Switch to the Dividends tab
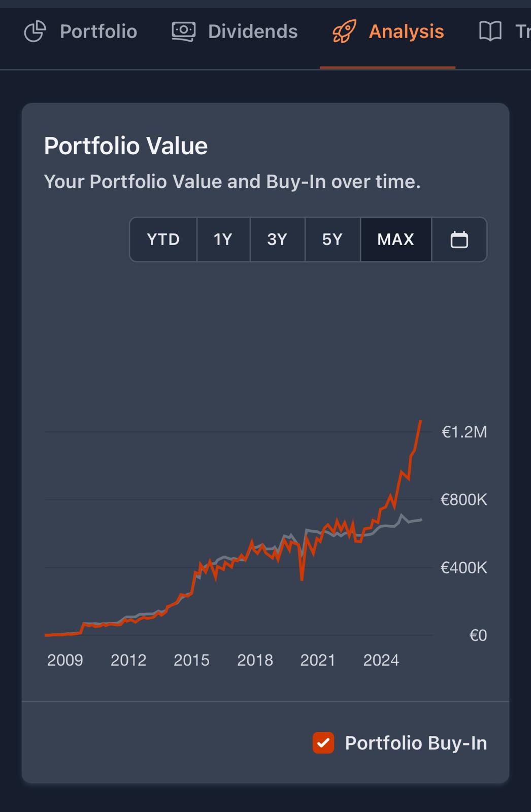This screenshot has width=531, height=812. click(x=252, y=31)
